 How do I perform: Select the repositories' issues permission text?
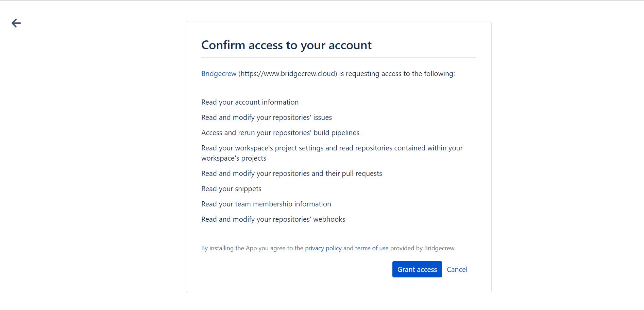266,117
